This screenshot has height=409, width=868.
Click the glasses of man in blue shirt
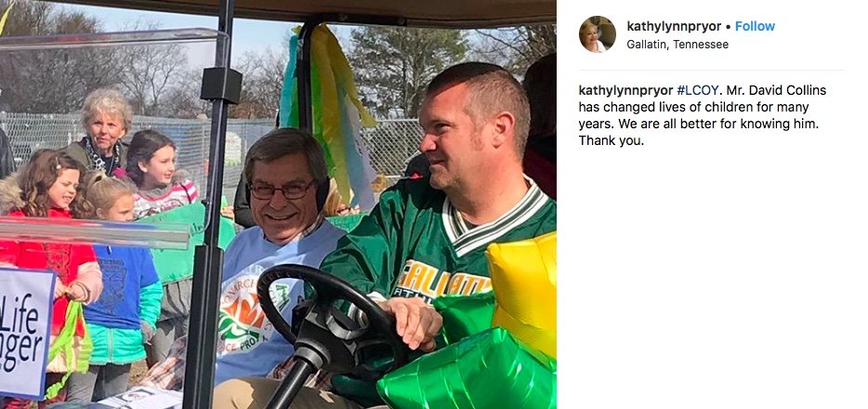(283, 190)
